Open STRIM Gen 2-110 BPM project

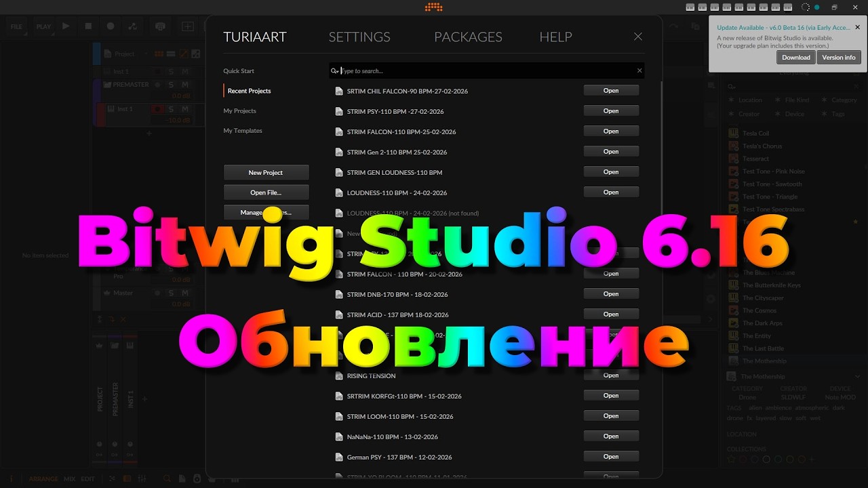(611, 151)
